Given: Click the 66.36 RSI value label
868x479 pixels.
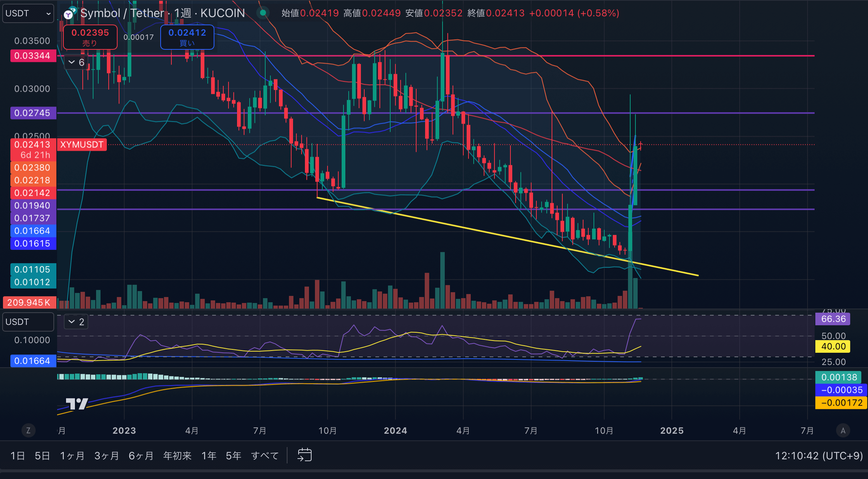Looking at the screenshot, I should pyautogui.click(x=833, y=319).
